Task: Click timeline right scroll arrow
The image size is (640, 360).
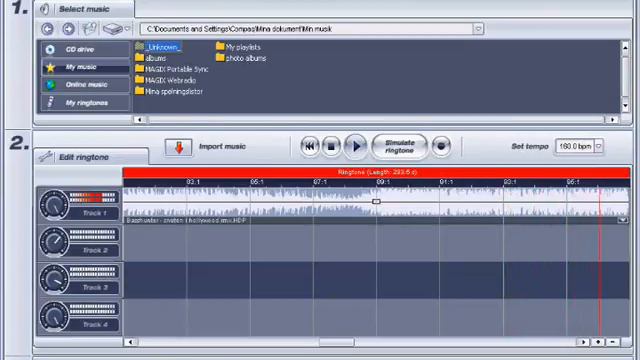Action: 583,342
